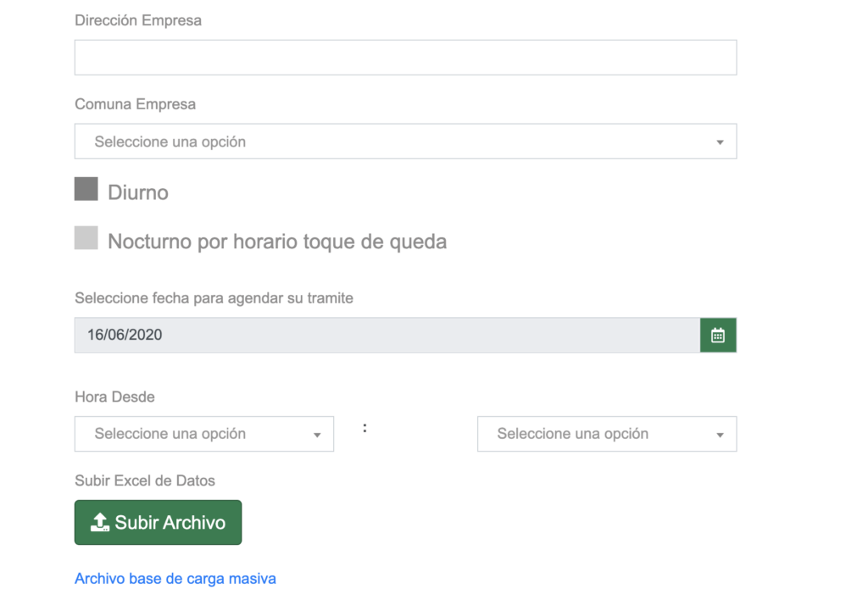Image resolution: width=868 pixels, height=594 pixels.
Task: Select the Diurno label text
Action: [138, 192]
